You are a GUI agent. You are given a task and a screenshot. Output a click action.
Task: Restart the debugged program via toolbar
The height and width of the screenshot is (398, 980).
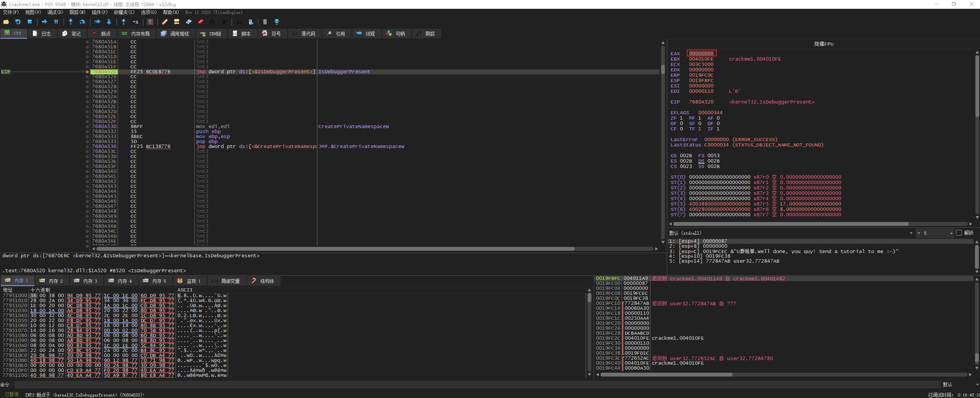point(18,22)
